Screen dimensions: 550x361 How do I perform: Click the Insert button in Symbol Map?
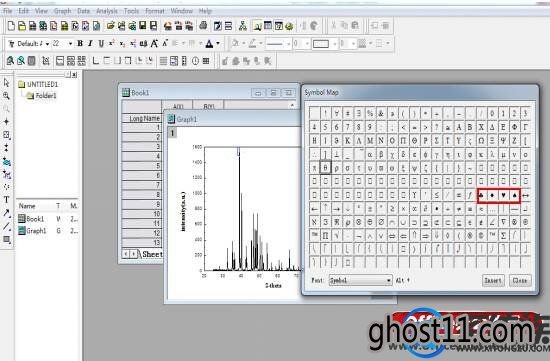pos(493,280)
